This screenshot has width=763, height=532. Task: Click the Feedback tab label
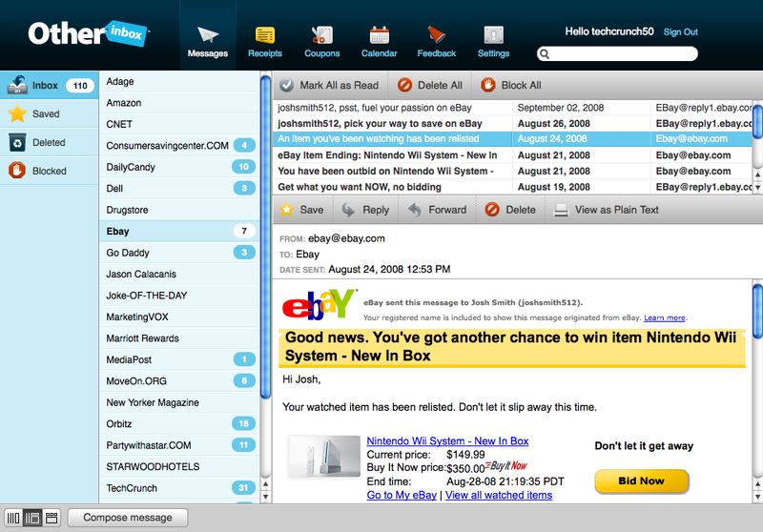click(437, 53)
